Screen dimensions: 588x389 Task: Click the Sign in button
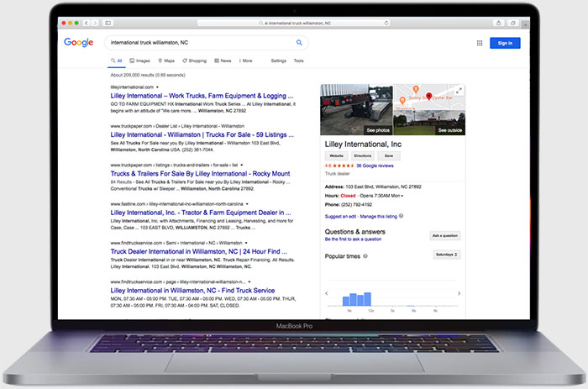coord(505,43)
